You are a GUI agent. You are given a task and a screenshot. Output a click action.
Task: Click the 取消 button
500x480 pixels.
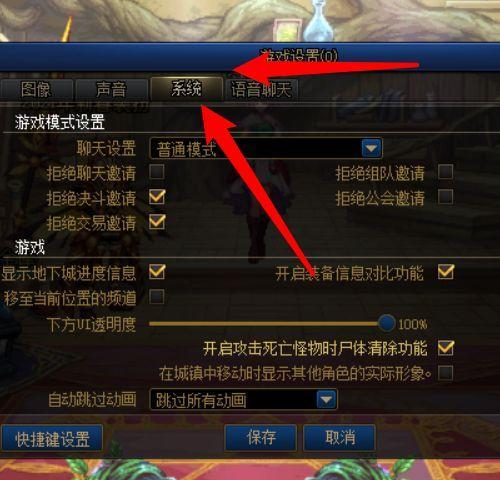coord(339,437)
